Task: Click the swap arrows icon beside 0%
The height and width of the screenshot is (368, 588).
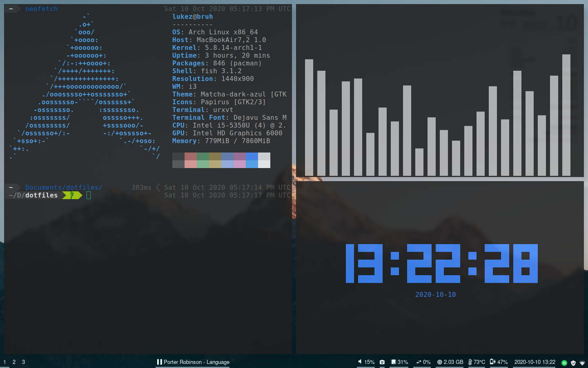Action: click(419, 362)
